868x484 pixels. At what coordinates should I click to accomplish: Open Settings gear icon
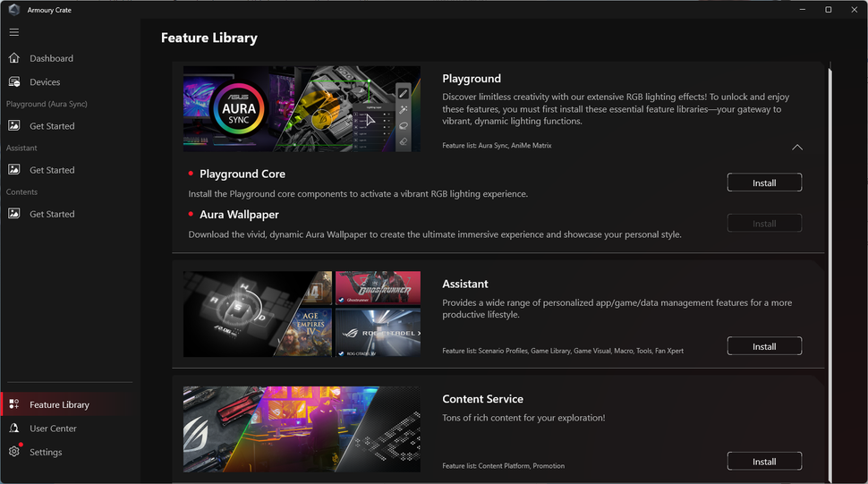[x=14, y=452]
